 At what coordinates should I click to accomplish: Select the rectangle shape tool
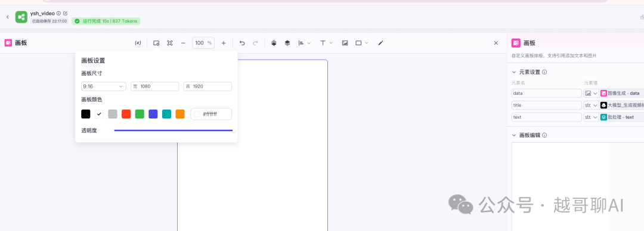[x=358, y=43]
